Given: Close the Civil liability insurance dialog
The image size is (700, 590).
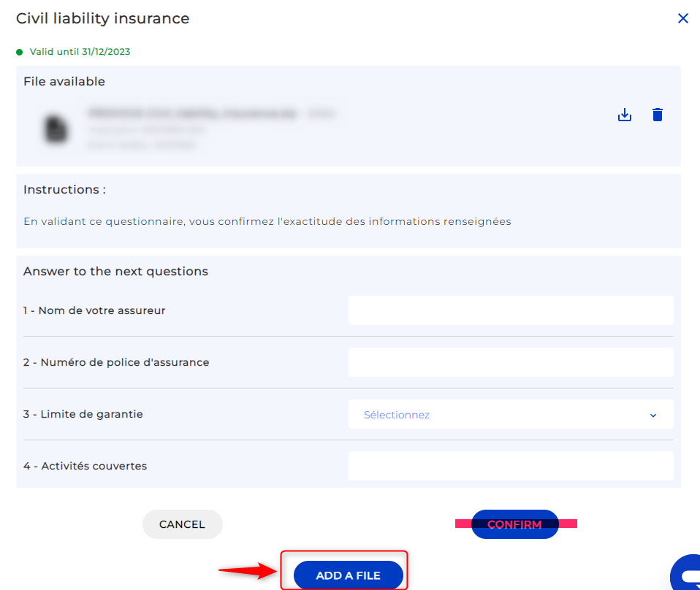Looking at the screenshot, I should pyautogui.click(x=682, y=18).
